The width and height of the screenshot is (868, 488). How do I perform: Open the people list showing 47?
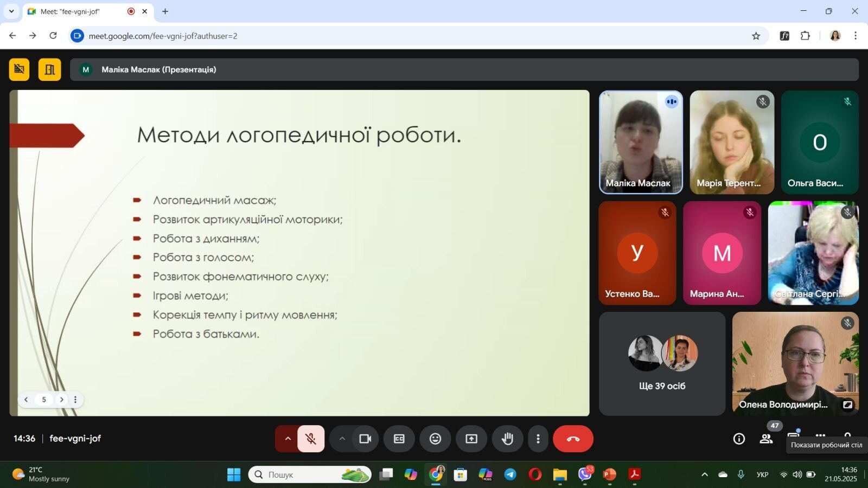(x=766, y=439)
